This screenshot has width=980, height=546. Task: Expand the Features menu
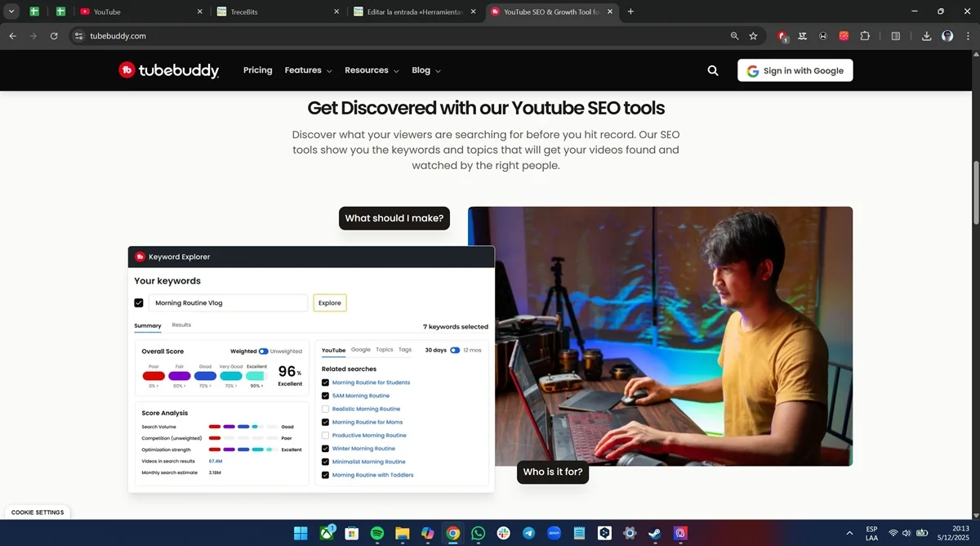(308, 70)
